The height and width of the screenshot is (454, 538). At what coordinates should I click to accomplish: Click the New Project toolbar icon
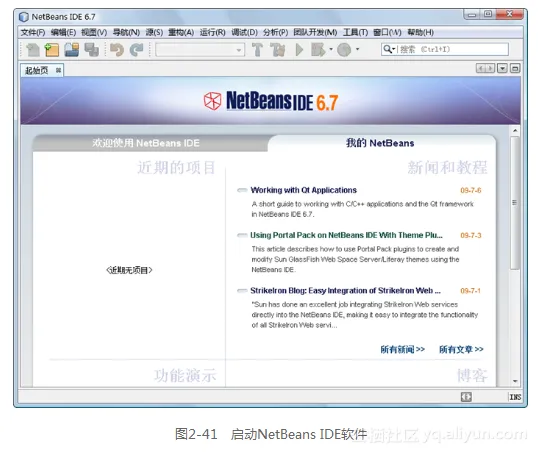click(x=52, y=50)
